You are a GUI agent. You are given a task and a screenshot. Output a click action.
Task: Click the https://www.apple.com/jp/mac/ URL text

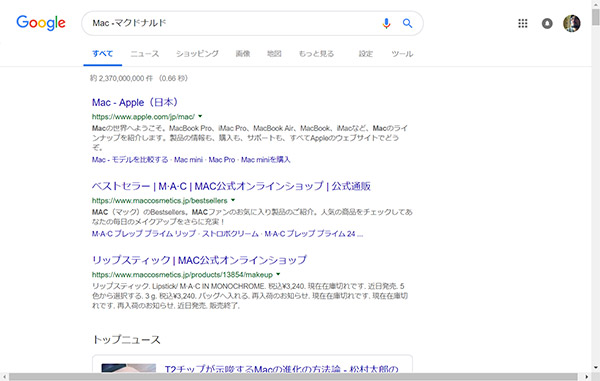pos(143,116)
